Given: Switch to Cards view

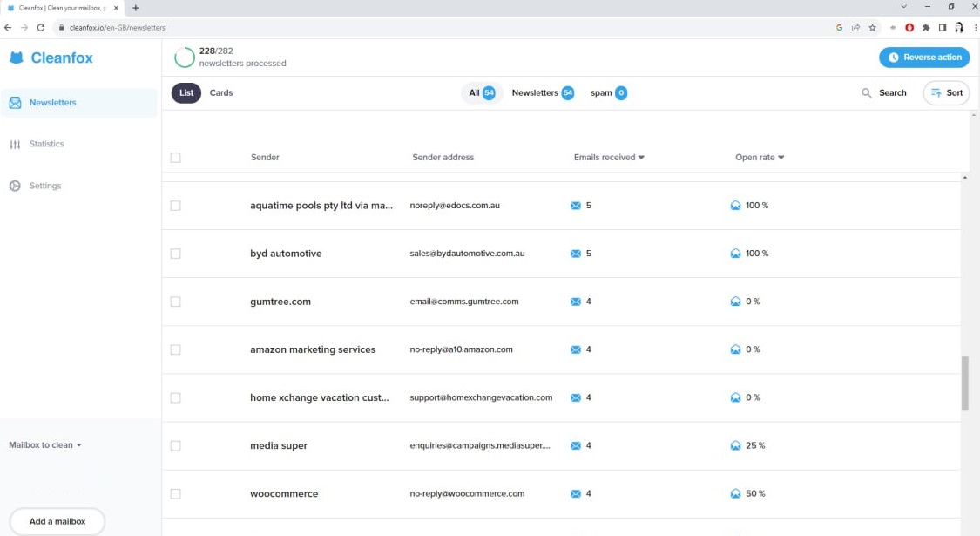Looking at the screenshot, I should (221, 93).
